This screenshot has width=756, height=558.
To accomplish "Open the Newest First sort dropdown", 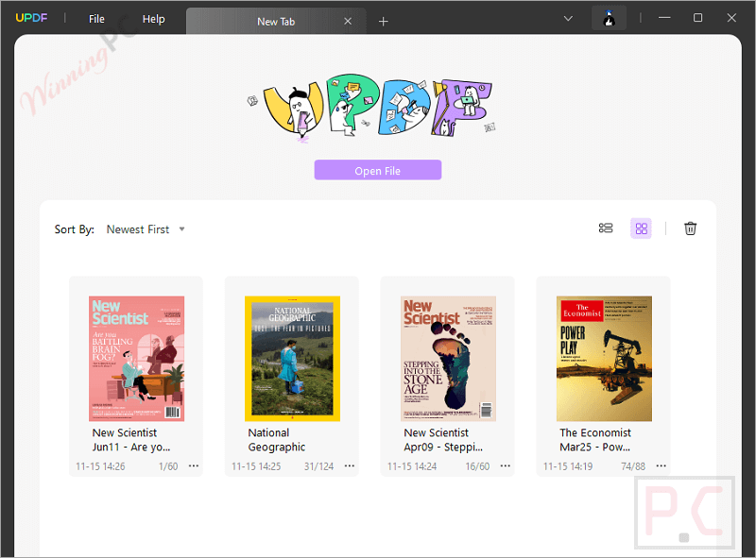I will point(146,229).
